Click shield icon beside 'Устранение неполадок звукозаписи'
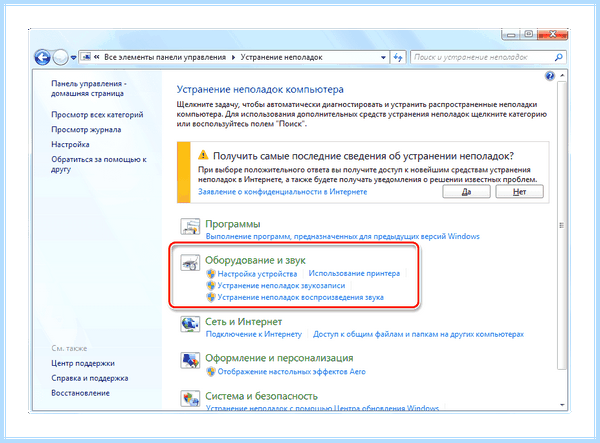 [211, 286]
